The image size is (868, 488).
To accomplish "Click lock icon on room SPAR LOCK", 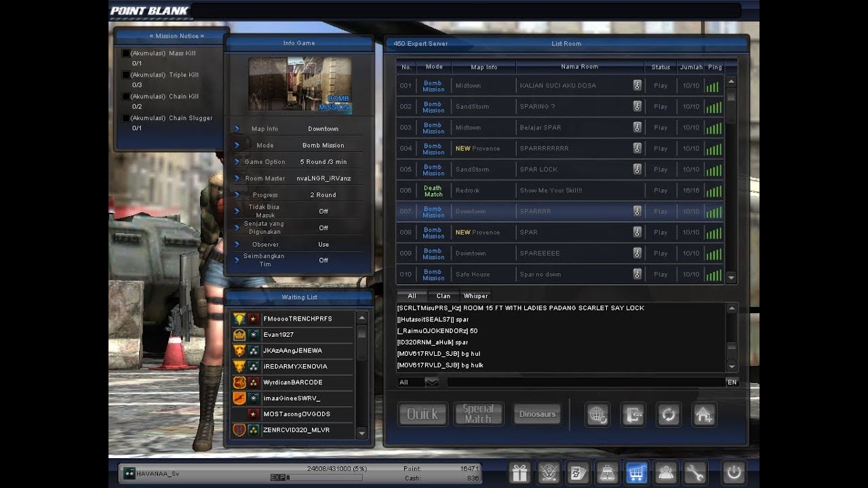I will 637,169.
